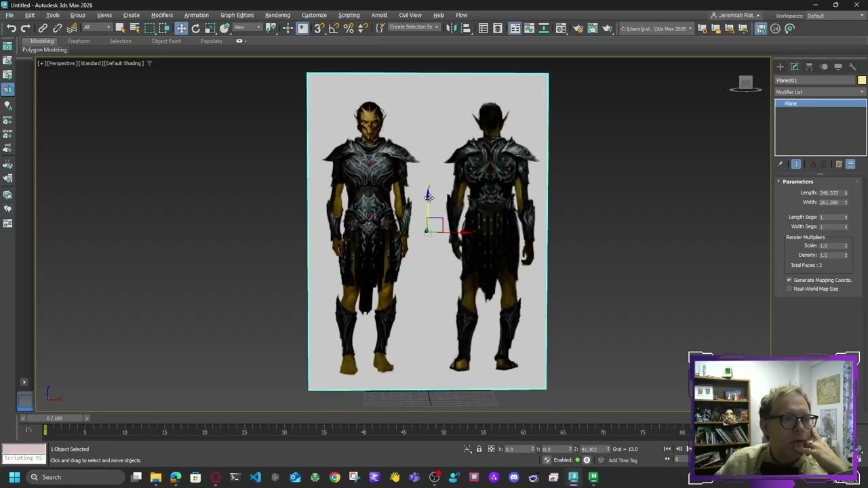Viewport: 868px width, 488px height.
Task: Open Create Selection Set dropdown
Action: [414, 27]
